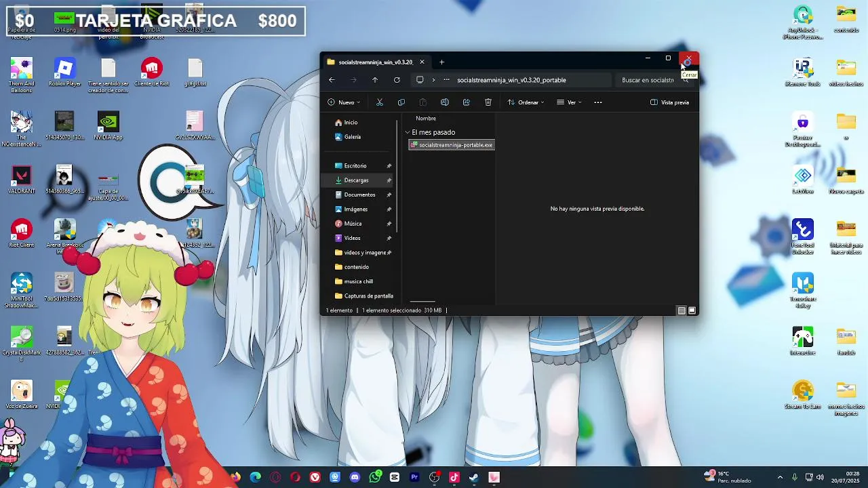Open Steam from the taskbar
This screenshot has width=868, height=488.
pyautogui.click(x=474, y=477)
